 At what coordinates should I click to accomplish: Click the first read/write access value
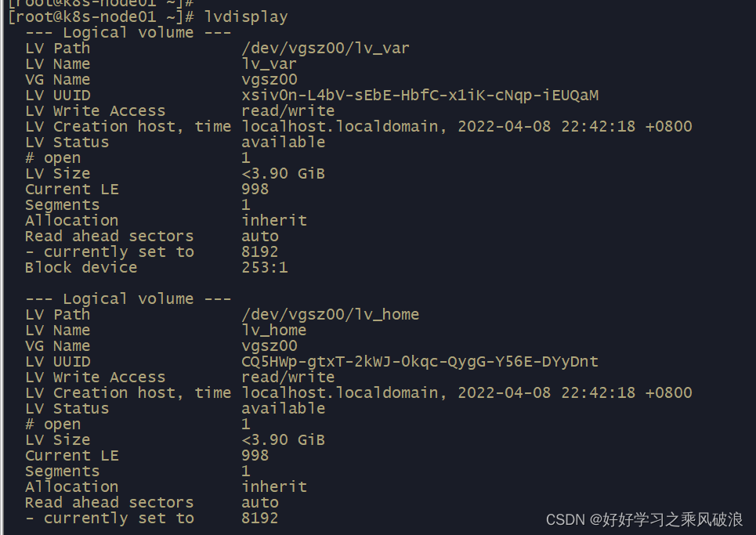pyautogui.click(x=288, y=111)
